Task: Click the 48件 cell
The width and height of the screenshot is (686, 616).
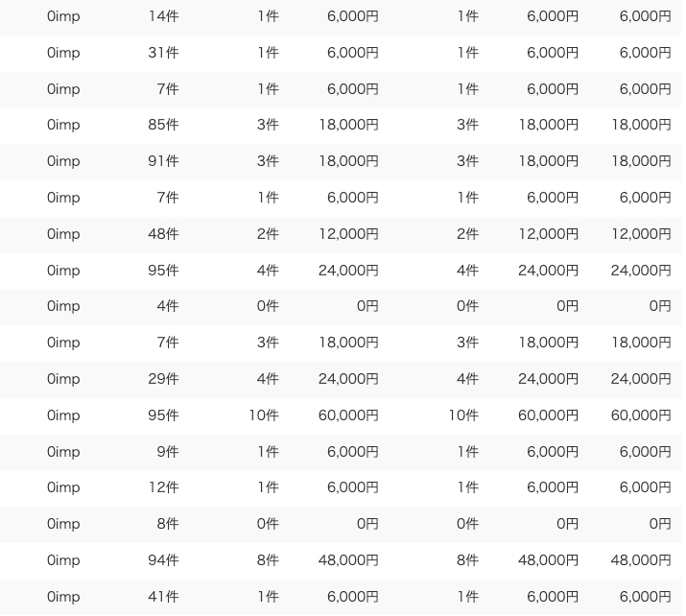Action: (163, 234)
